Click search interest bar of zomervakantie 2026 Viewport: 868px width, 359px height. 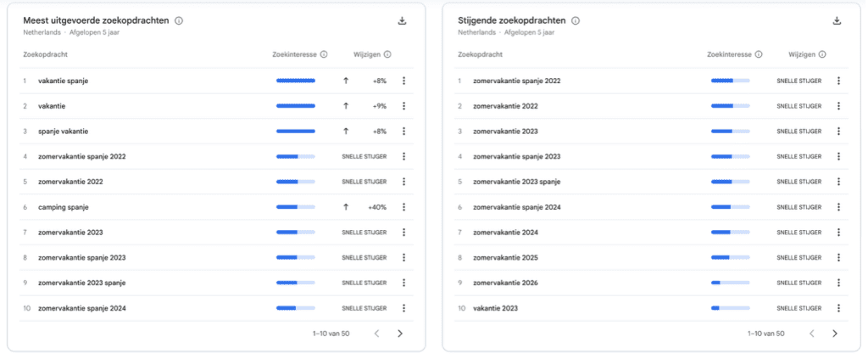click(x=730, y=283)
